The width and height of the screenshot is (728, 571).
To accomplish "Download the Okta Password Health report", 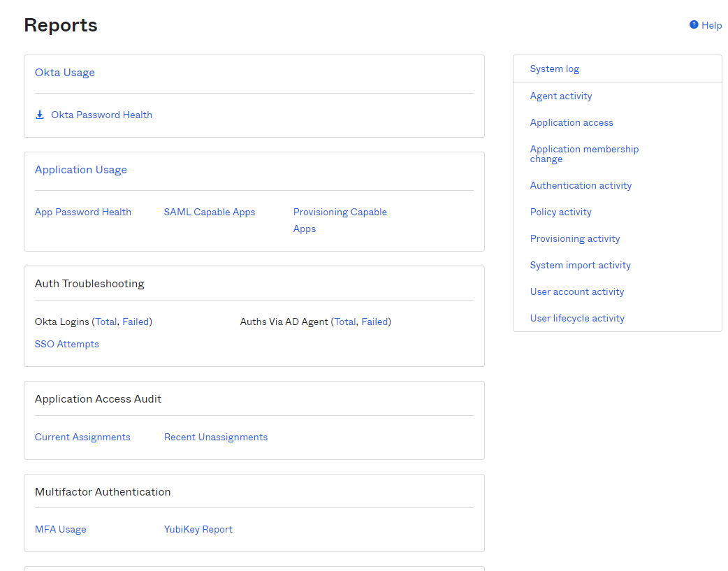I will tap(101, 115).
